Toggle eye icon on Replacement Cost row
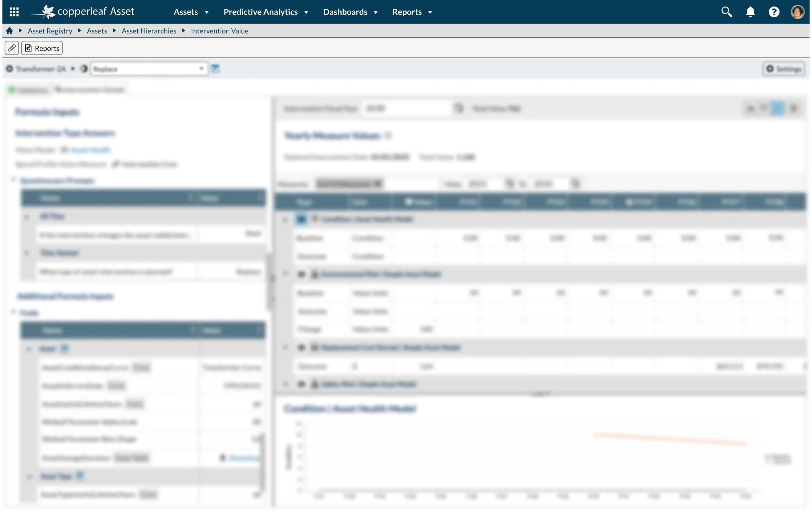 (x=301, y=347)
